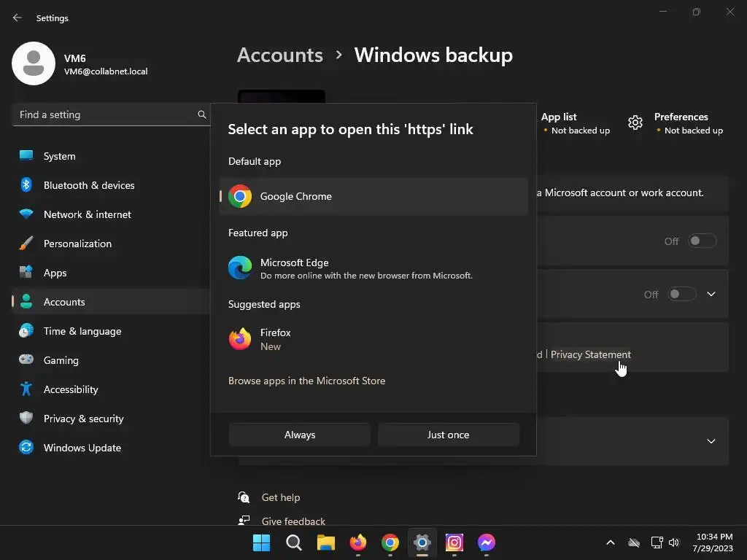
Task: Click the OneDrive cloud tray icon
Action: [634, 542]
